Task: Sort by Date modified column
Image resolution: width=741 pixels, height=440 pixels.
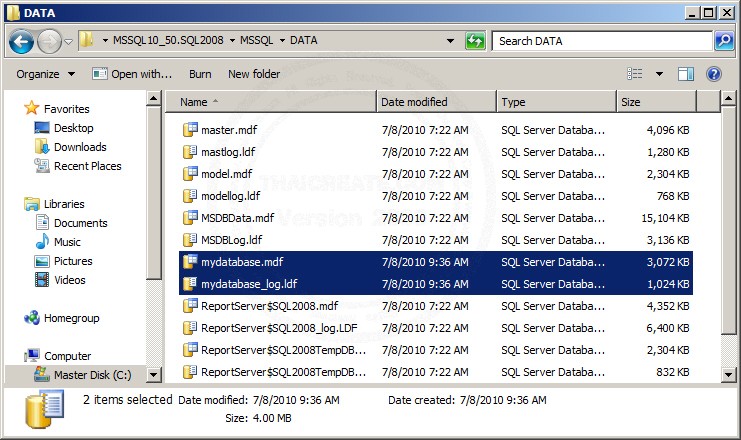Action: 436,102
